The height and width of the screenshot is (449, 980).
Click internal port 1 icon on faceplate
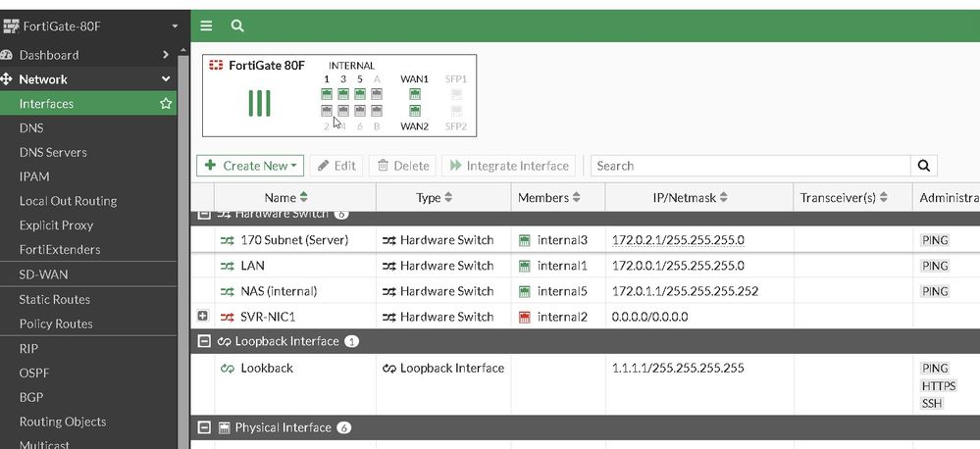pos(327,94)
